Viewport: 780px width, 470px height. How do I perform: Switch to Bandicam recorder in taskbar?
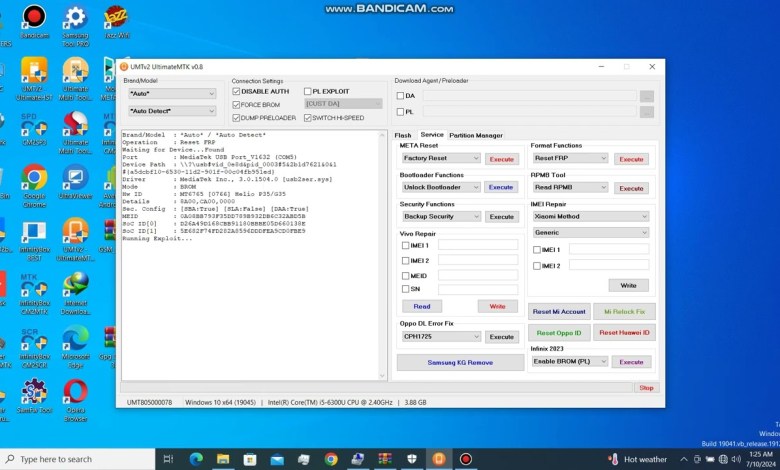coord(466,459)
